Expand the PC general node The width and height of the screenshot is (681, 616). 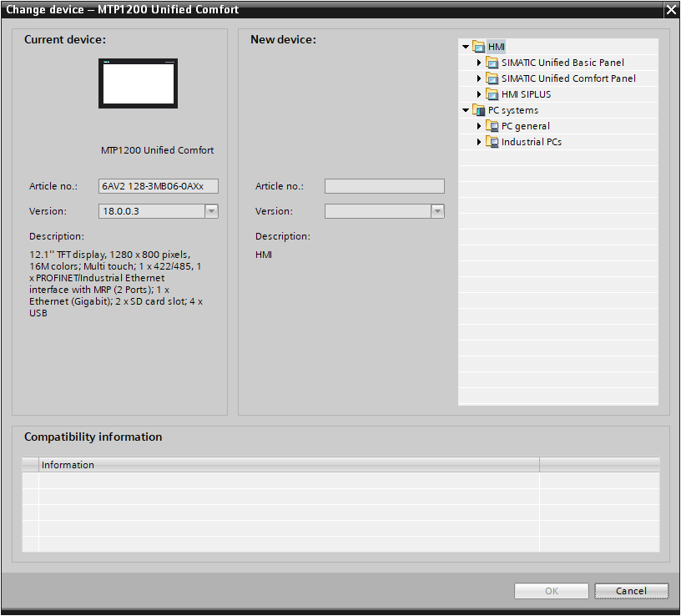tap(478, 126)
